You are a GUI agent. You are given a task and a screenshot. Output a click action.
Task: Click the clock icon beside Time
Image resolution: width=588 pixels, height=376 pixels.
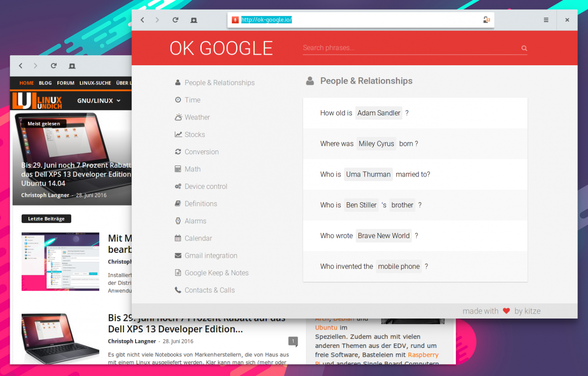click(x=178, y=100)
